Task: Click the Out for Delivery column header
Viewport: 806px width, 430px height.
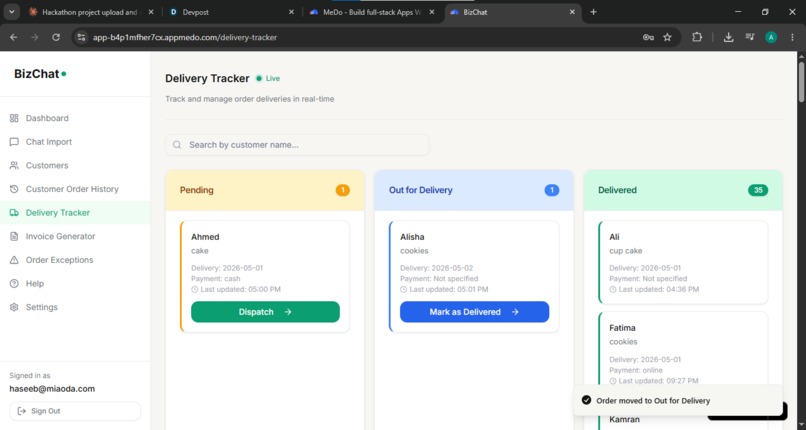Action: (x=474, y=190)
